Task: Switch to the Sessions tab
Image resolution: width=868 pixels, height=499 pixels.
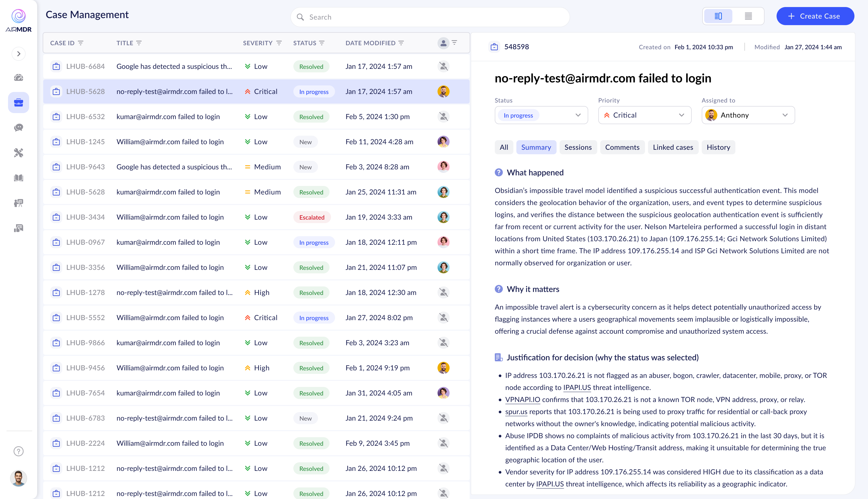Action: pyautogui.click(x=578, y=147)
